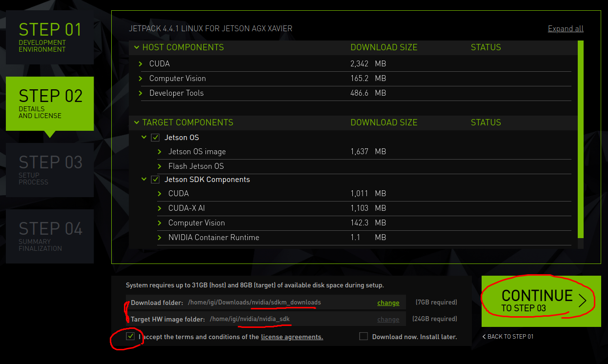Click the 486.6 MB Developer Tools size
Viewport: 608px width, 364px height.
(368, 93)
